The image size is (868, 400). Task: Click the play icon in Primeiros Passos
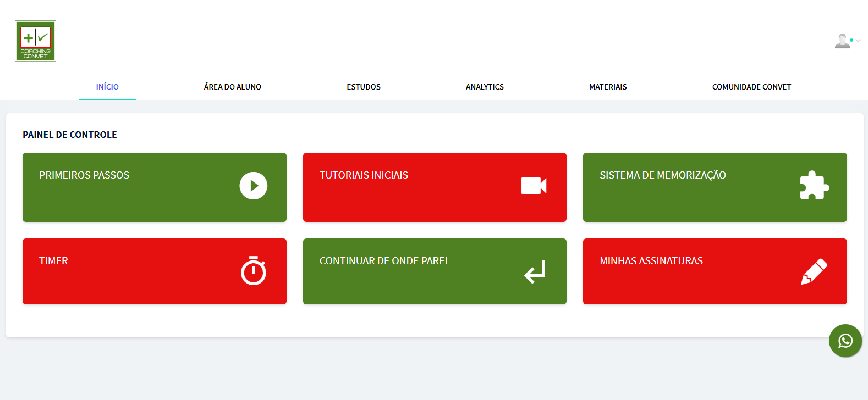[253, 186]
